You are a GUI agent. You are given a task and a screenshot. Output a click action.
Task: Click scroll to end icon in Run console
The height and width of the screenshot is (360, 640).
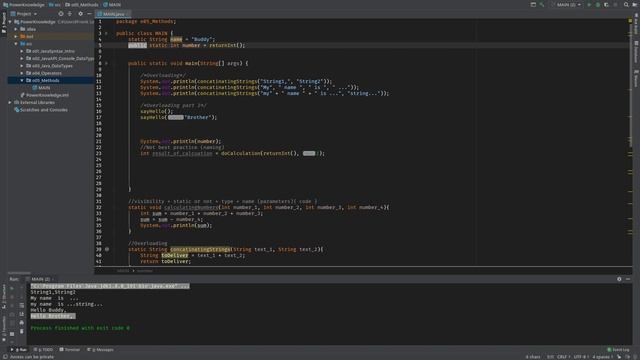[22, 314]
